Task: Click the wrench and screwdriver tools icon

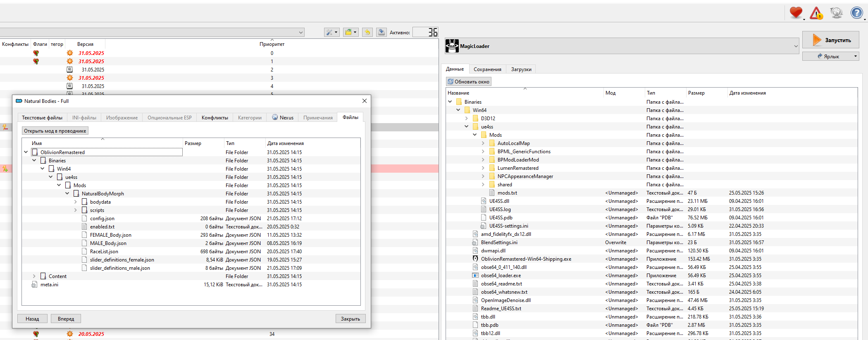Action: click(331, 32)
